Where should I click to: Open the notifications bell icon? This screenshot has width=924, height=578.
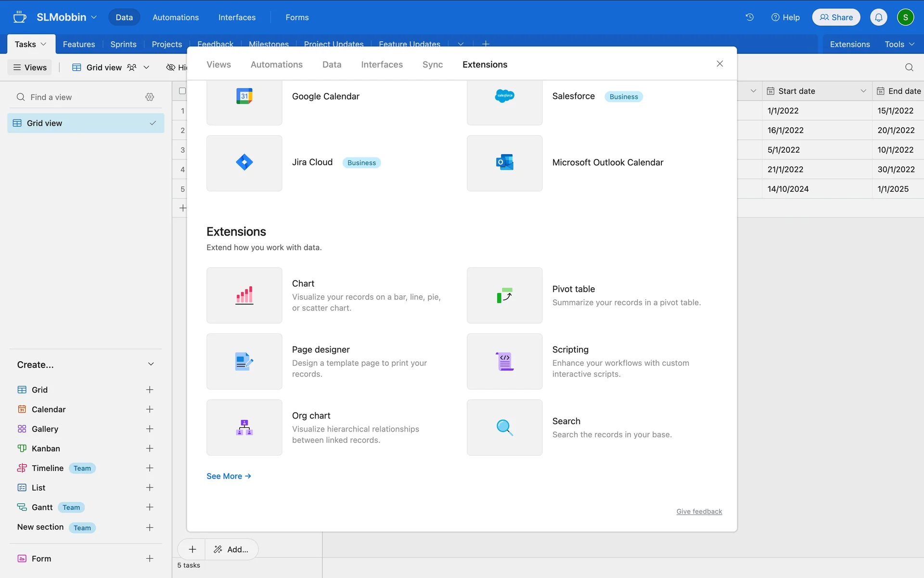click(x=878, y=17)
